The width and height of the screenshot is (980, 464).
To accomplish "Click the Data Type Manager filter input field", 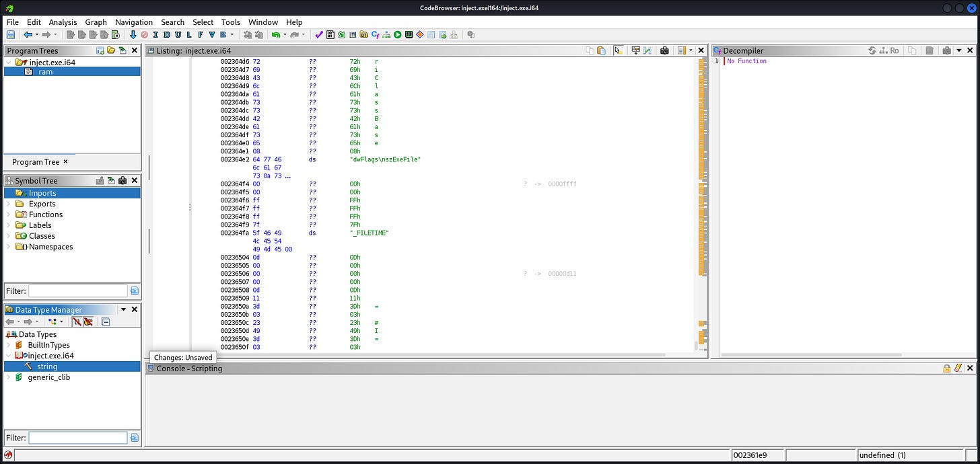I will (x=77, y=438).
